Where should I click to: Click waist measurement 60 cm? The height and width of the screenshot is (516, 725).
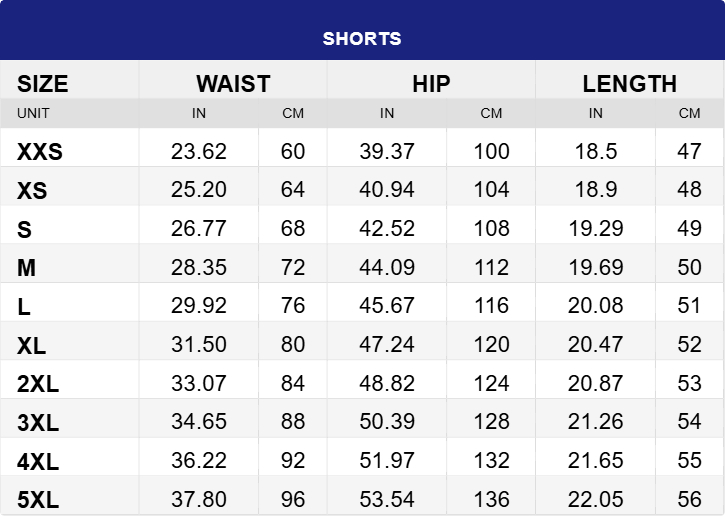click(x=293, y=152)
